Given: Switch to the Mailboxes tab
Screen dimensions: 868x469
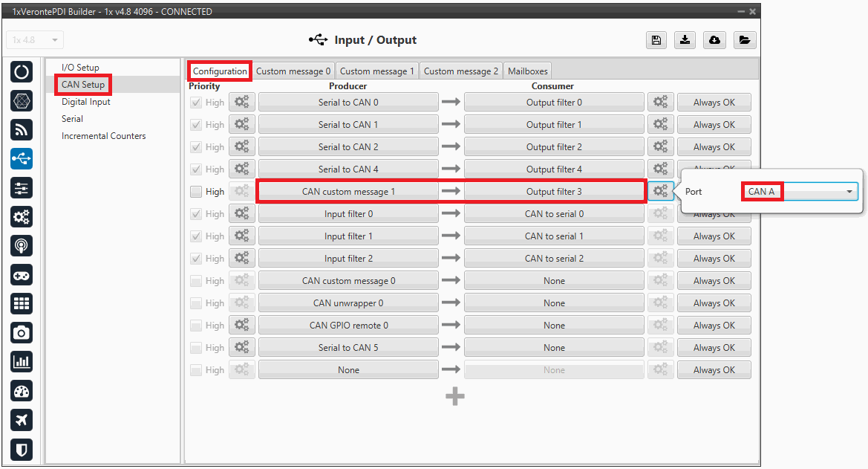Looking at the screenshot, I should (527, 71).
